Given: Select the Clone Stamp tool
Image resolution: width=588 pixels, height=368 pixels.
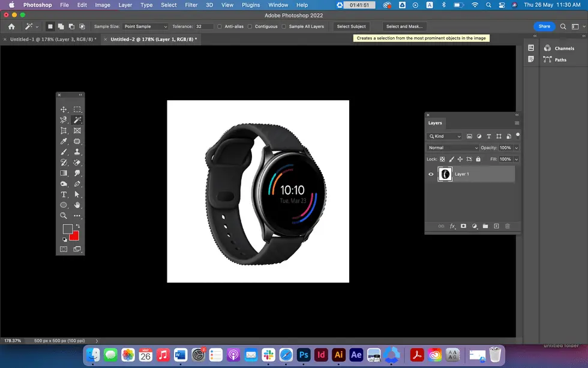Looking at the screenshot, I should [x=77, y=153].
